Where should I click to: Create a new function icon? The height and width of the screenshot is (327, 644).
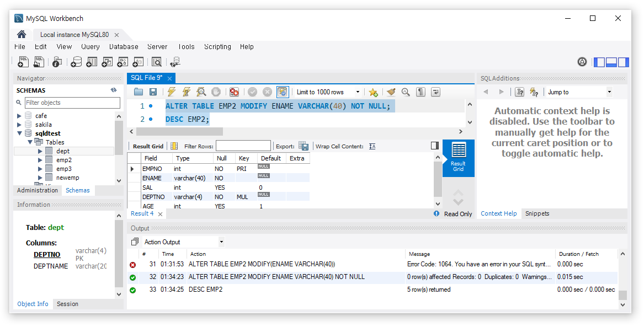pos(139,62)
